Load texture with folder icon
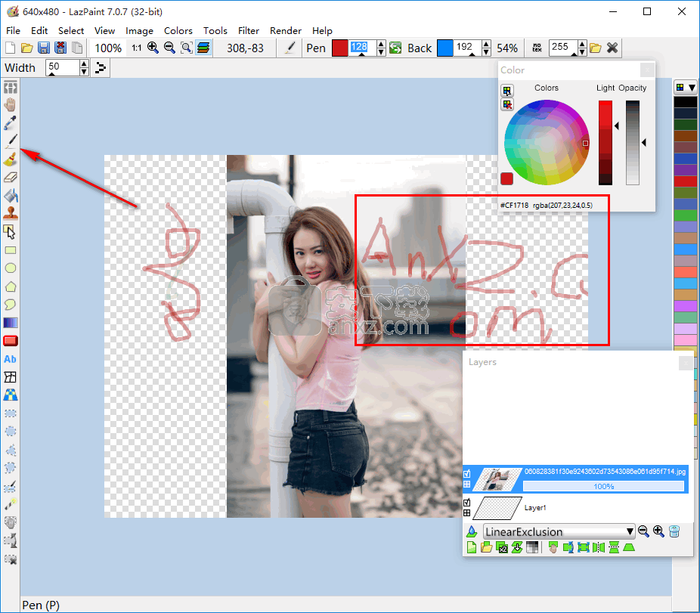This screenshot has height=613, width=700. tap(595, 48)
